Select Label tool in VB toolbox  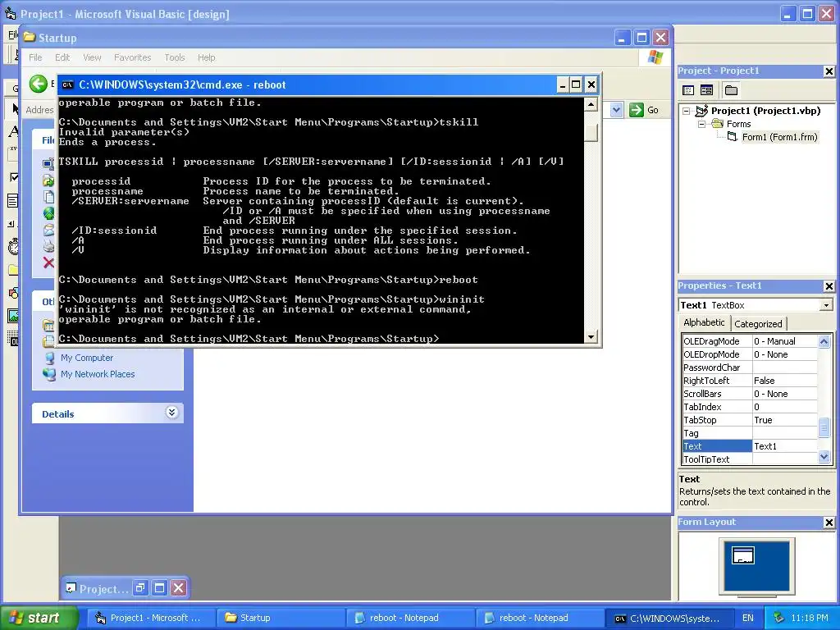click(x=13, y=130)
